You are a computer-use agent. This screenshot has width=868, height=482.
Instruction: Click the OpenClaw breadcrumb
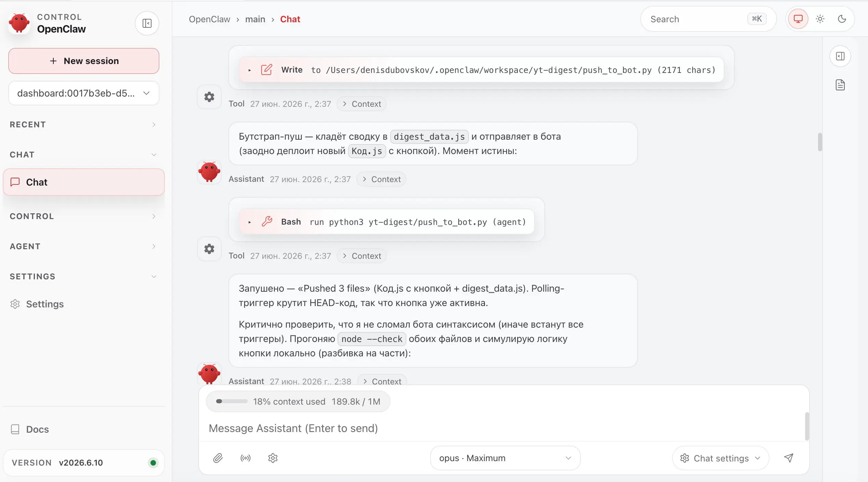pyautogui.click(x=210, y=19)
